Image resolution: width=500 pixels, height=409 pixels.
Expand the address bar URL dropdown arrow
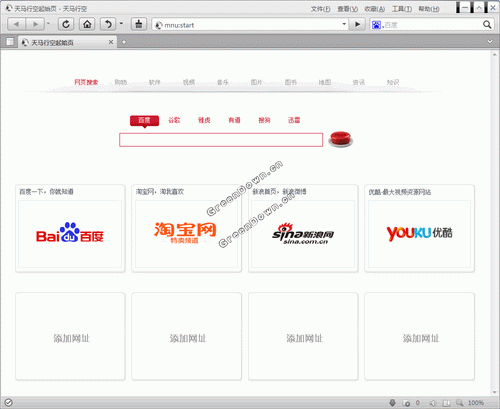click(x=344, y=24)
